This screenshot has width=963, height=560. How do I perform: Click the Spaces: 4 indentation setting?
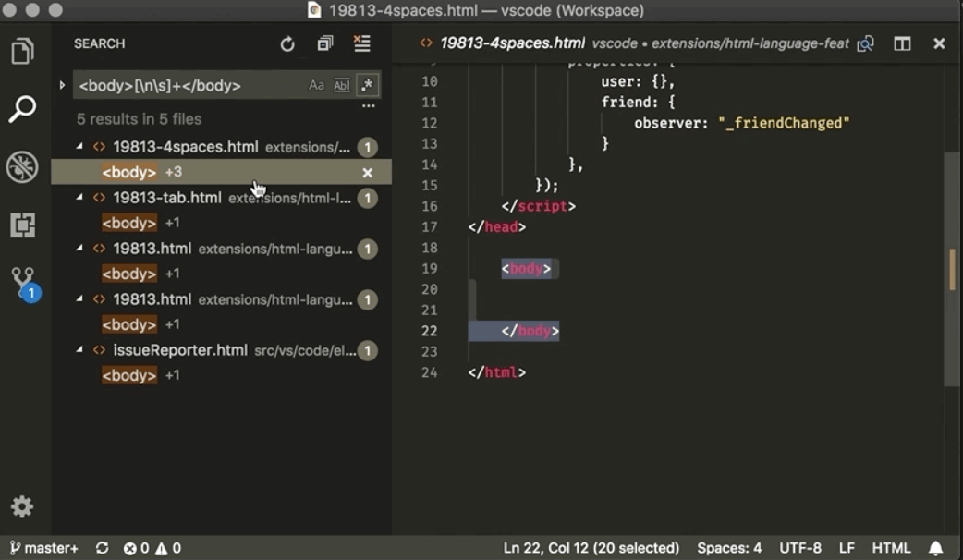729,548
